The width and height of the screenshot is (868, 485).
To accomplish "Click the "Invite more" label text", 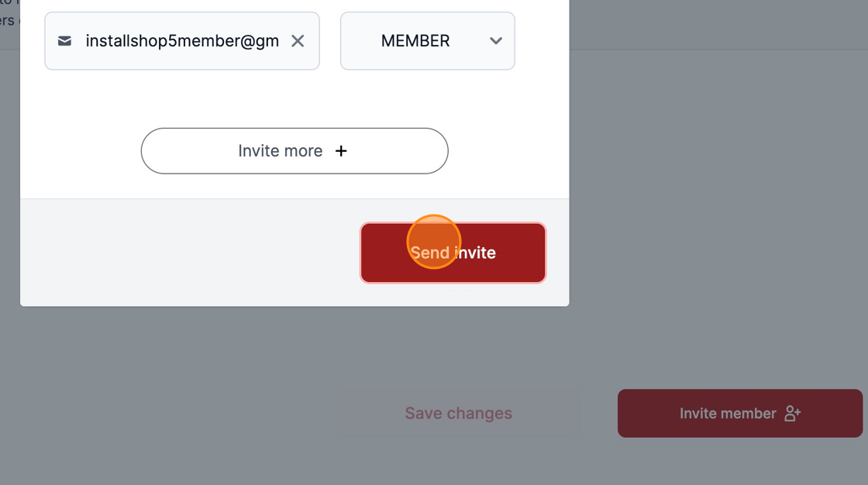I will 280,150.
